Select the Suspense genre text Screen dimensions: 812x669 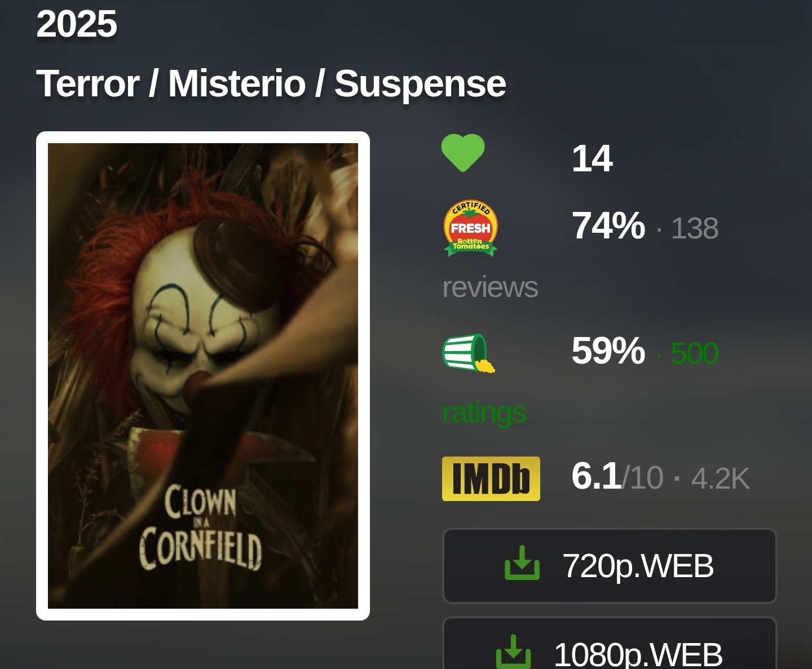click(x=420, y=85)
